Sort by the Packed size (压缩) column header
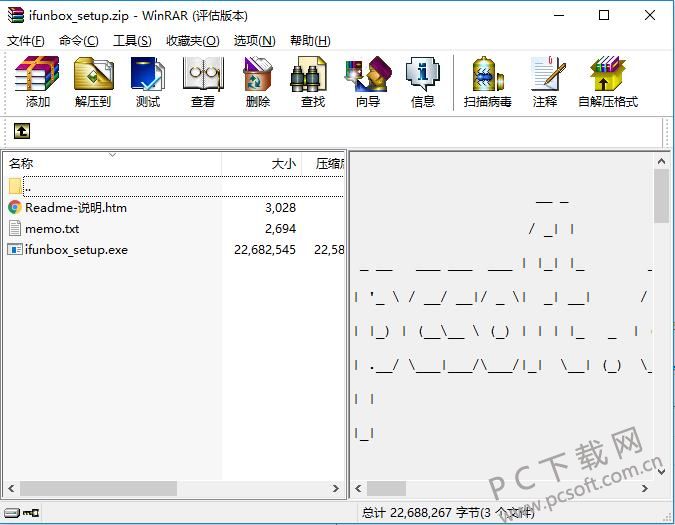The width and height of the screenshot is (675, 525). 323,164
